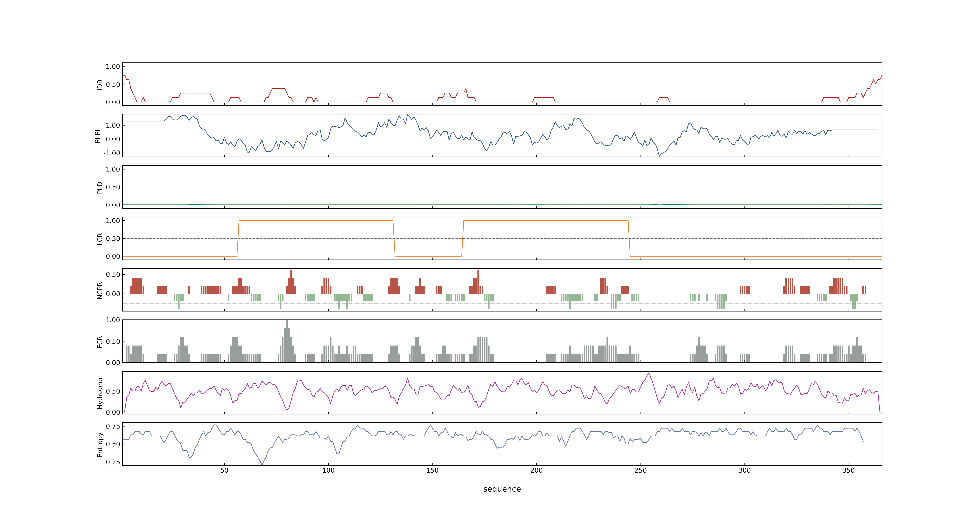Click the x-axis tick label 200
Viewport: 980px width, 523px height.
[x=536, y=470]
